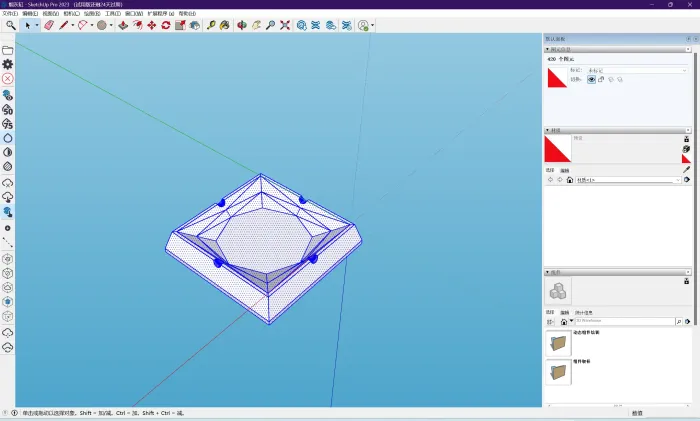Open the 文件 (File) menu
The image size is (700, 421).
tap(9, 13)
